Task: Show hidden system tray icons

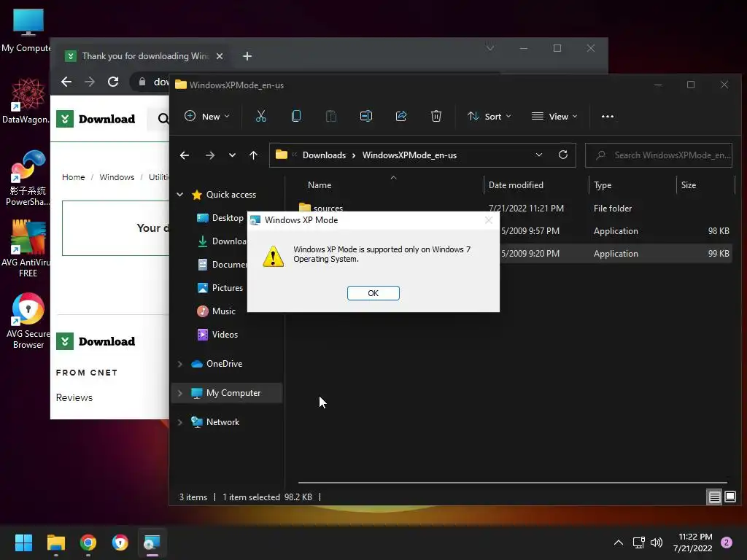Action: (x=619, y=542)
